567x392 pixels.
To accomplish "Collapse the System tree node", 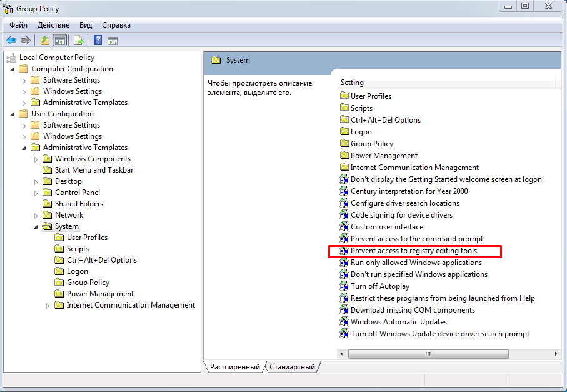I will 36,227.
